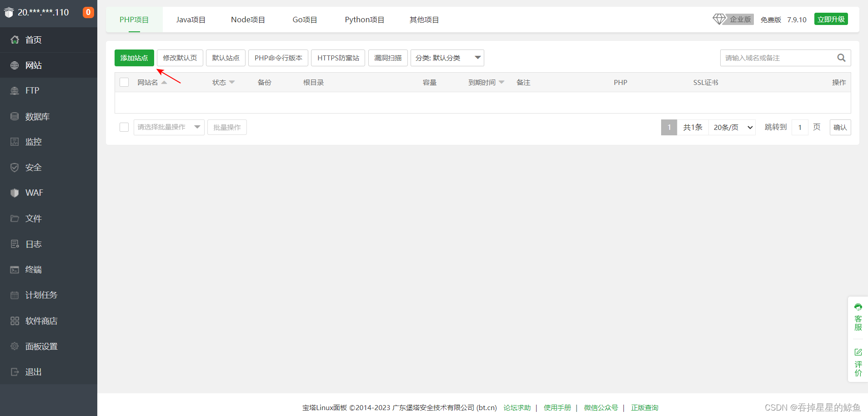
Task: Click the 修改默认页 button
Action: coord(180,58)
